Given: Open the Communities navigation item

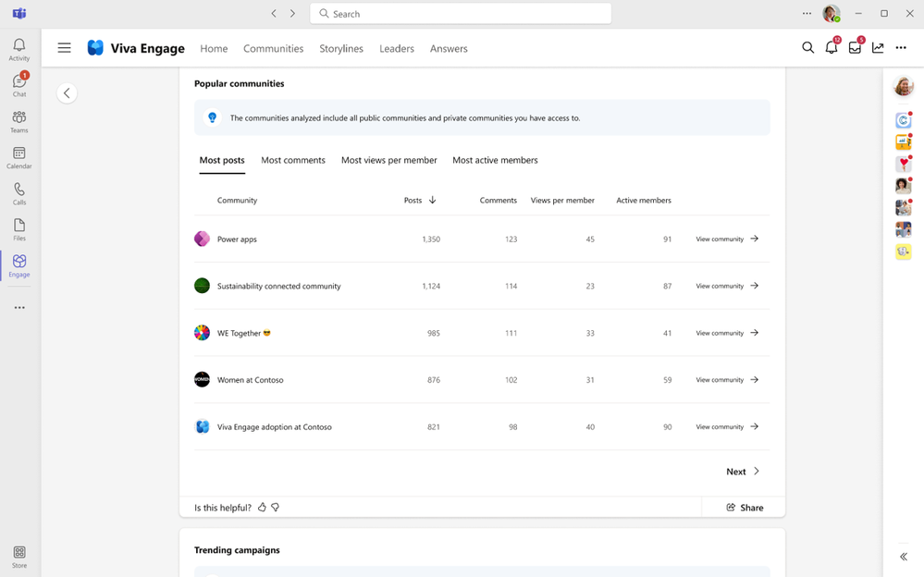Looking at the screenshot, I should (274, 48).
